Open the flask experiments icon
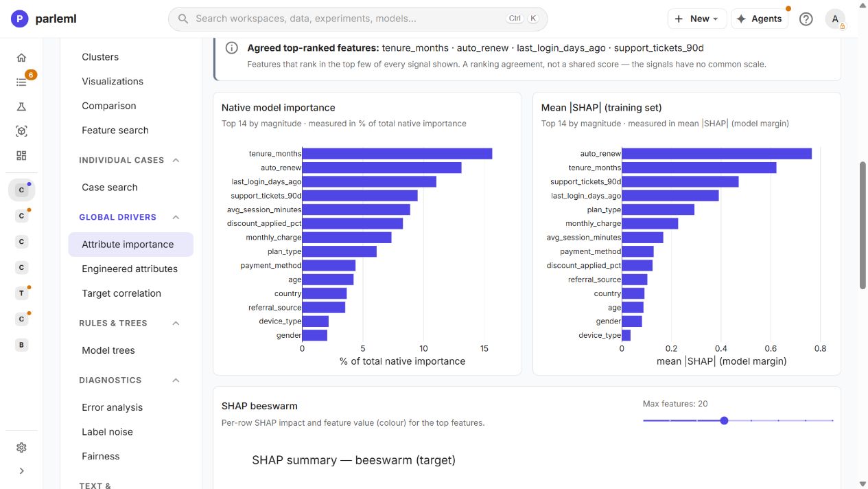Viewport: 868px width, 489px height. (x=21, y=106)
